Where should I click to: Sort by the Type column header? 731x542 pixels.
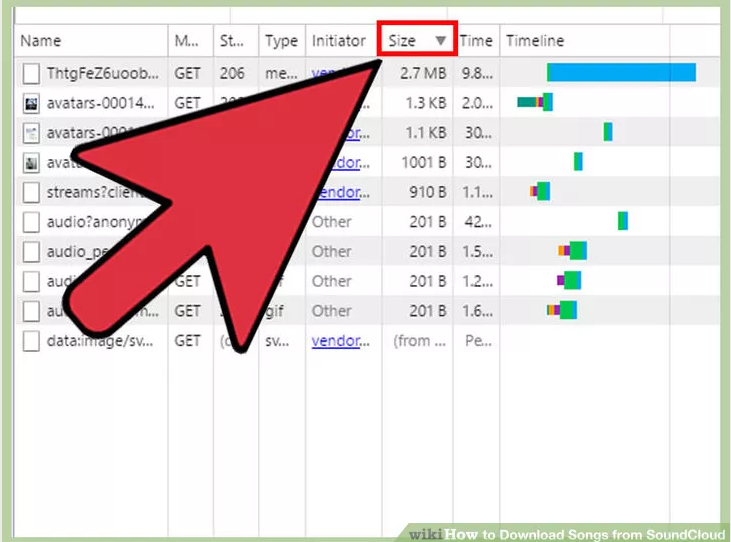(281, 41)
